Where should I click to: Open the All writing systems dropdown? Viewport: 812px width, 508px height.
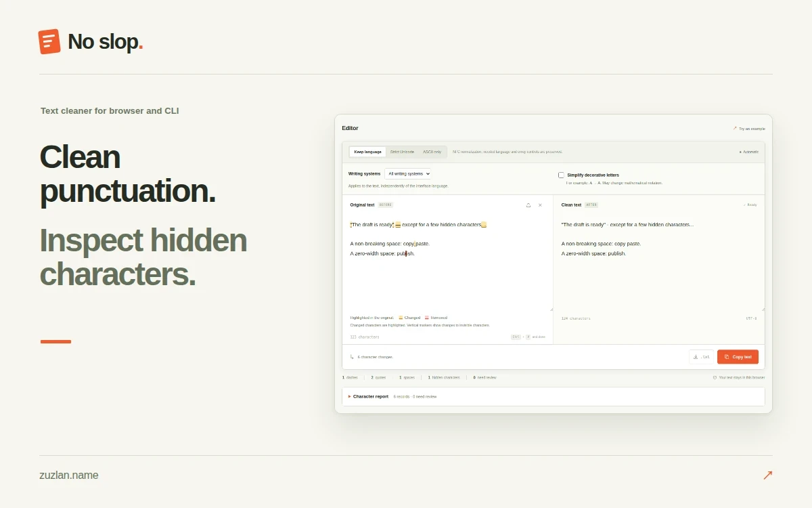click(x=407, y=173)
